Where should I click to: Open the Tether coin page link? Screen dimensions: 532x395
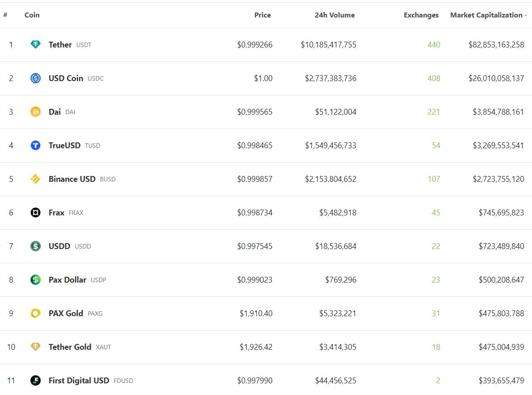click(x=60, y=44)
